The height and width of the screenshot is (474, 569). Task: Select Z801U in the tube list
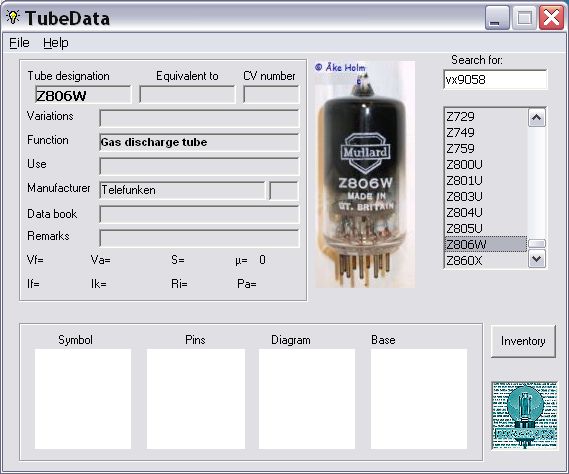point(486,180)
